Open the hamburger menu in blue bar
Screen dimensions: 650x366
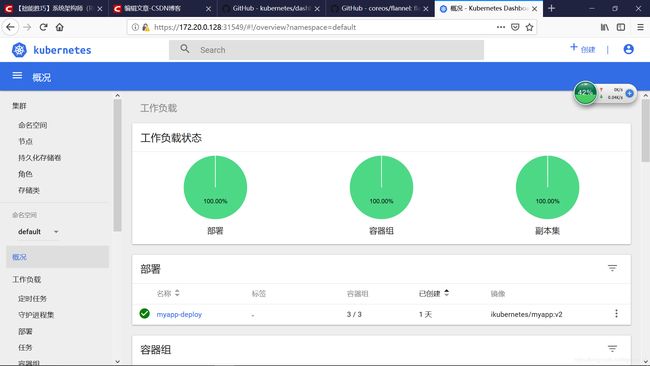click(17, 75)
